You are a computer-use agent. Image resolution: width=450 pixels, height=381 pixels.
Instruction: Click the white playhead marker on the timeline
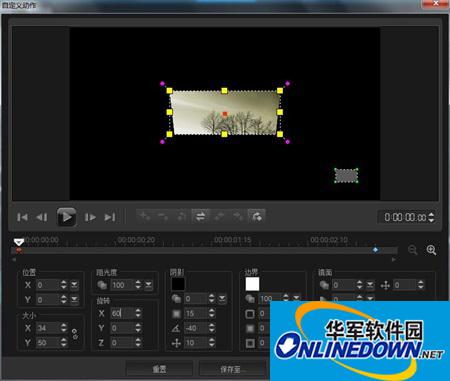(19, 242)
